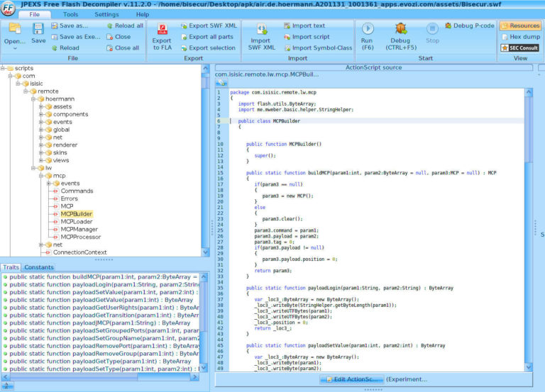Click Import script
The image size is (545, 392).
pyautogui.click(x=307, y=37)
